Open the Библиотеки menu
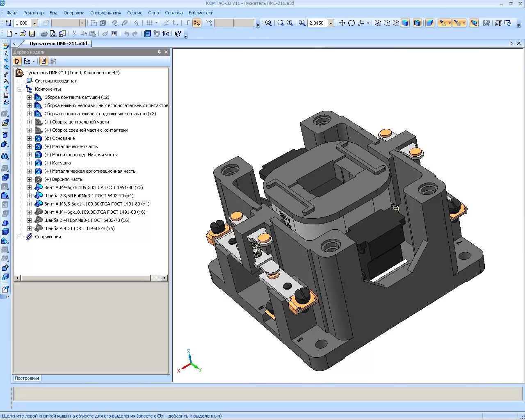The height and width of the screenshot is (420, 525). [201, 13]
